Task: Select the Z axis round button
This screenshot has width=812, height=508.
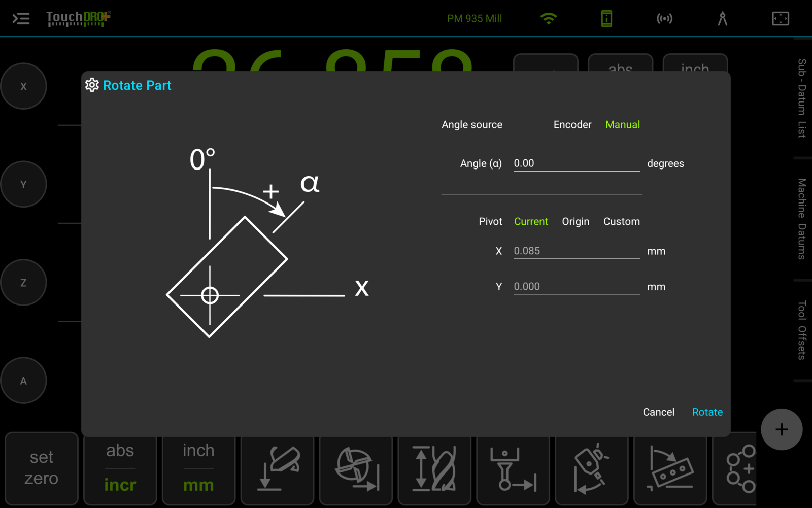Action: (23, 283)
